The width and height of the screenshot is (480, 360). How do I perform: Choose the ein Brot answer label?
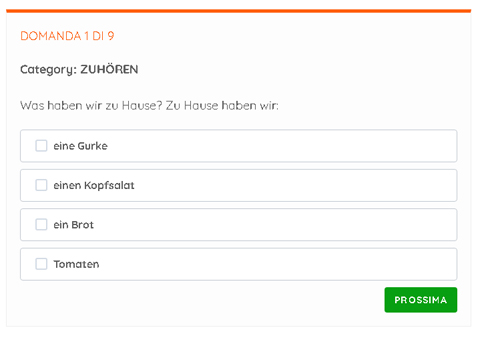tap(73, 225)
